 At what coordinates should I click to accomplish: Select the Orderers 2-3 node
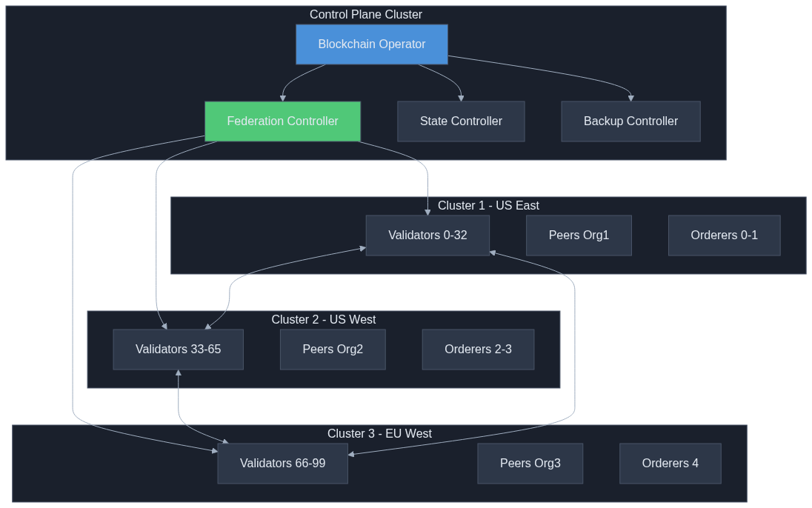coord(478,350)
